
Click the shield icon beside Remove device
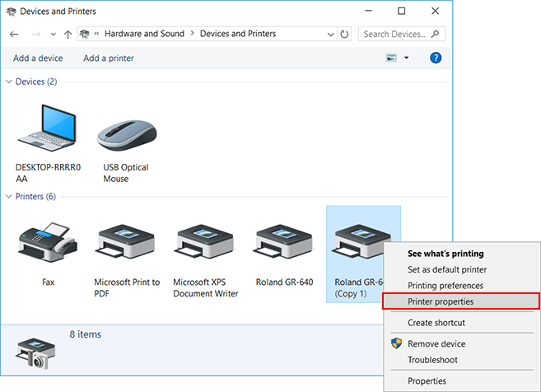(x=396, y=343)
